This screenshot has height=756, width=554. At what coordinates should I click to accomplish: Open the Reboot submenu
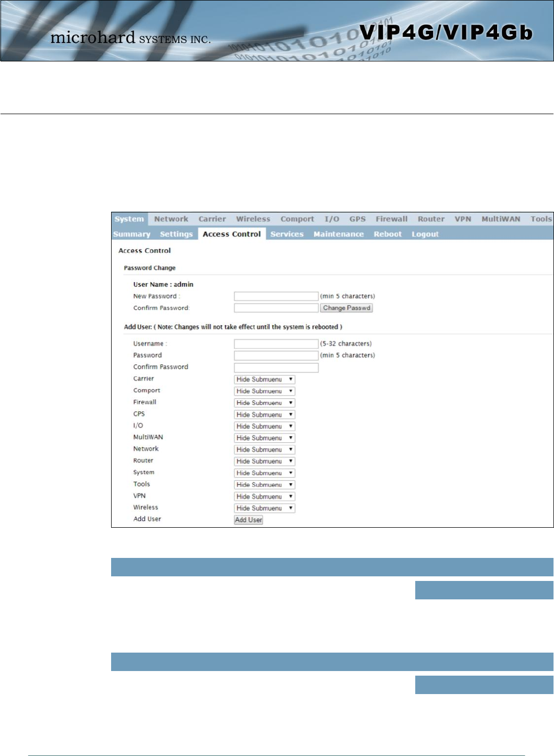coord(388,234)
